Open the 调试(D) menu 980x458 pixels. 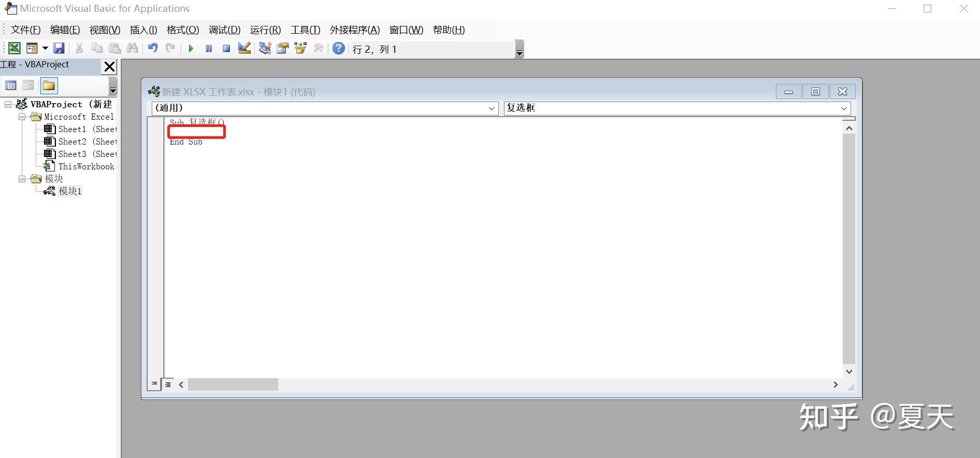pos(224,30)
